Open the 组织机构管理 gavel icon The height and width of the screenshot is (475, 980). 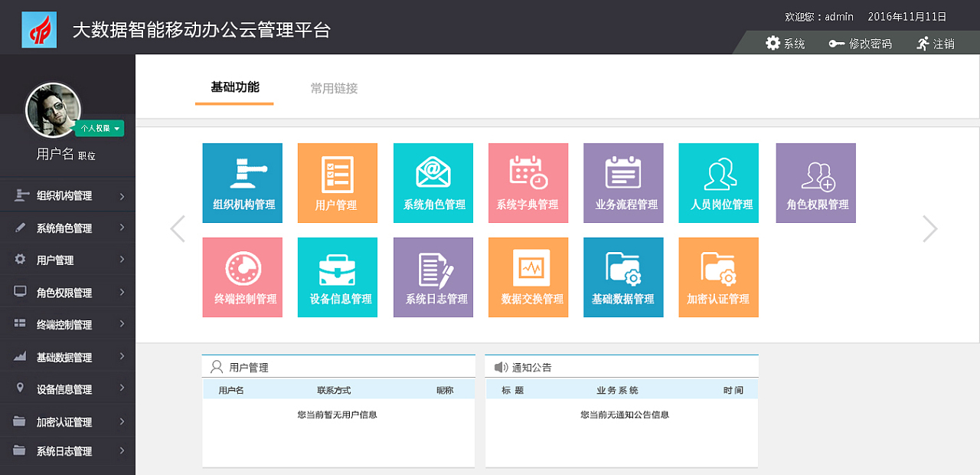[x=242, y=182]
